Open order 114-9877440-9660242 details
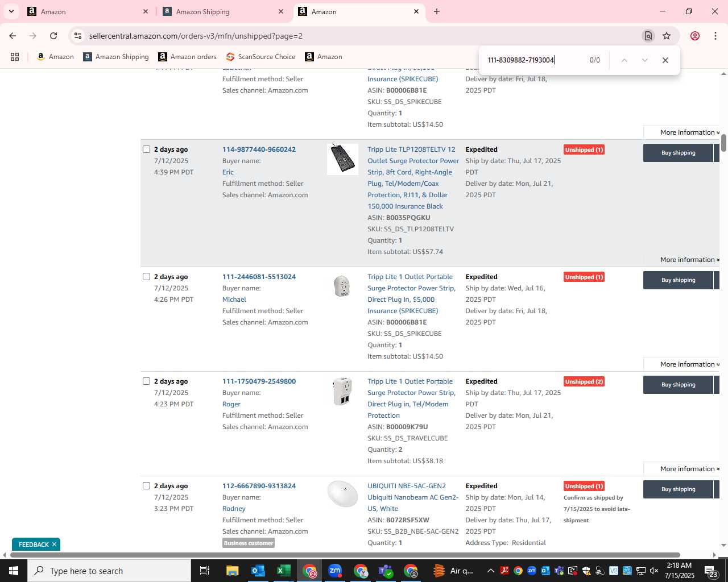This screenshot has height=582, width=728. click(259, 149)
